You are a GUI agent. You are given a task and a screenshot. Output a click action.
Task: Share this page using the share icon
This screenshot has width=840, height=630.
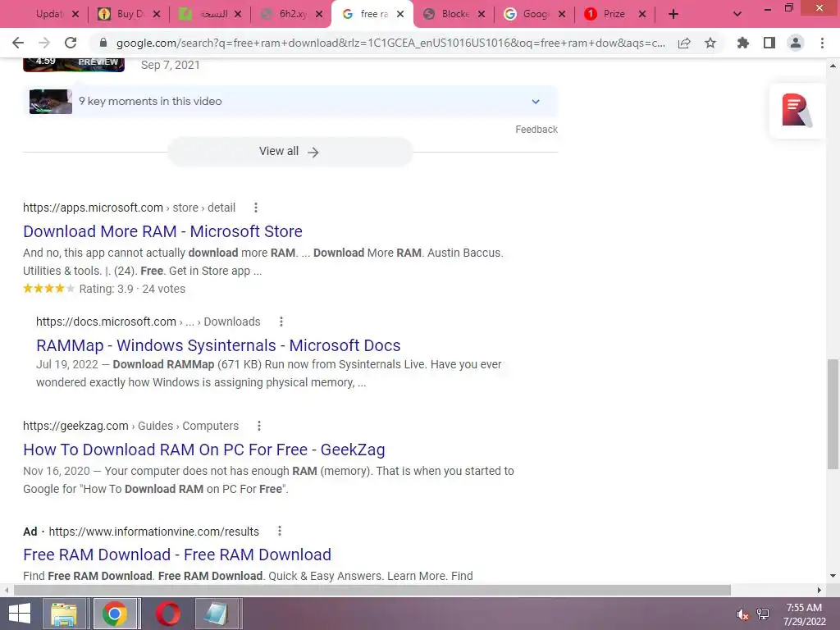pos(684,43)
